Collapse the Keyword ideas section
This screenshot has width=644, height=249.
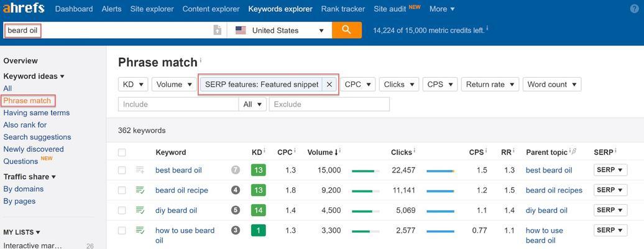(34, 76)
